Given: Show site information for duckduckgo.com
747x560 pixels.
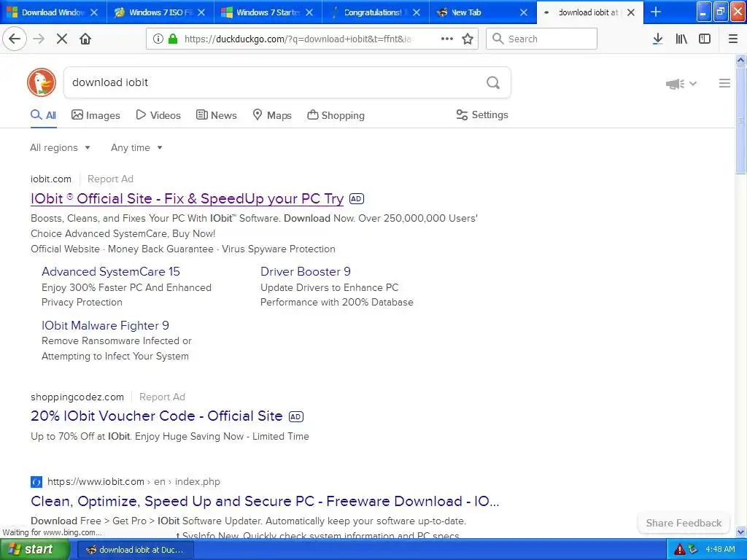Looking at the screenshot, I should click(158, 39).
